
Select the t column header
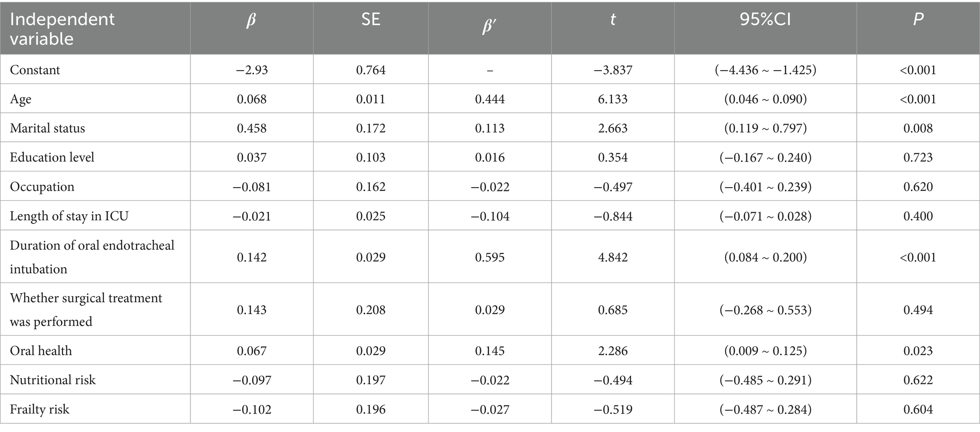coord(613,19)
